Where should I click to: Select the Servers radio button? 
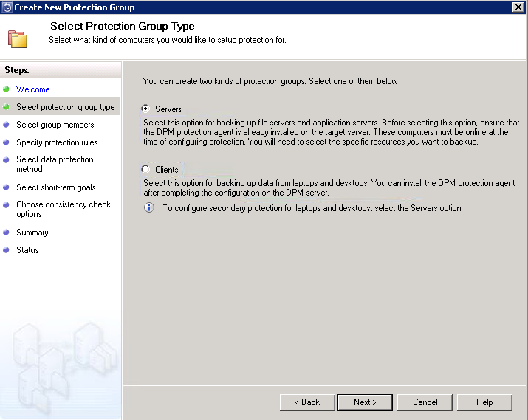pyautogui.click(x=145, y=109)
